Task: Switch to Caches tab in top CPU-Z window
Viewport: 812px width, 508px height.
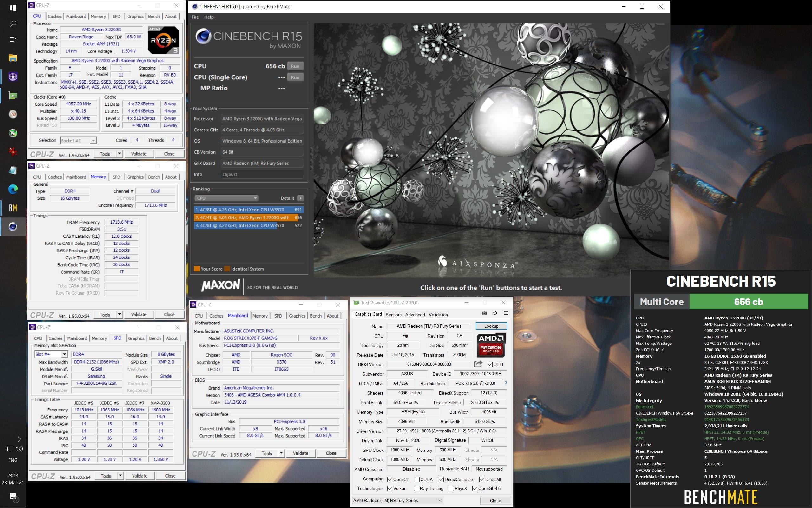Action: point(54,16)
